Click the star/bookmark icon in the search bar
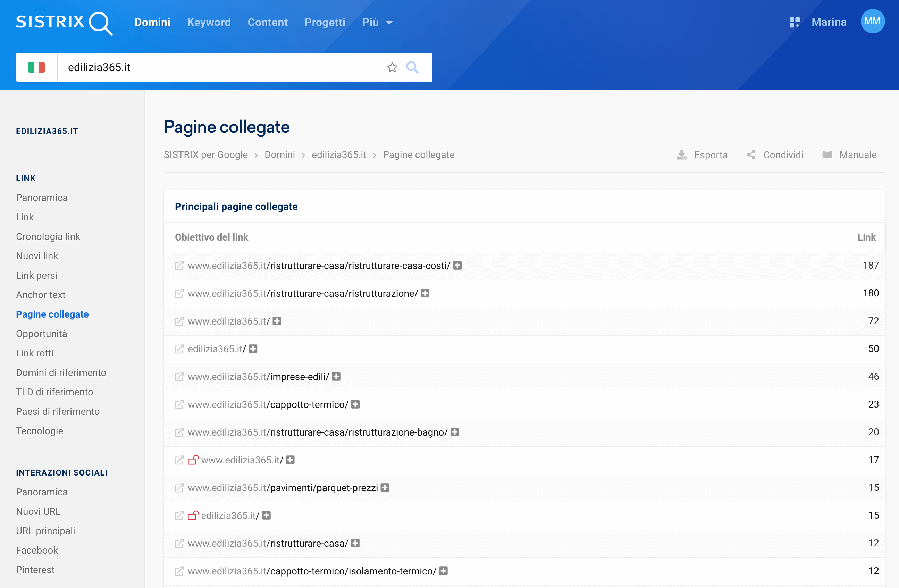Viewport: 899px width, 588px height. (392, 67)
